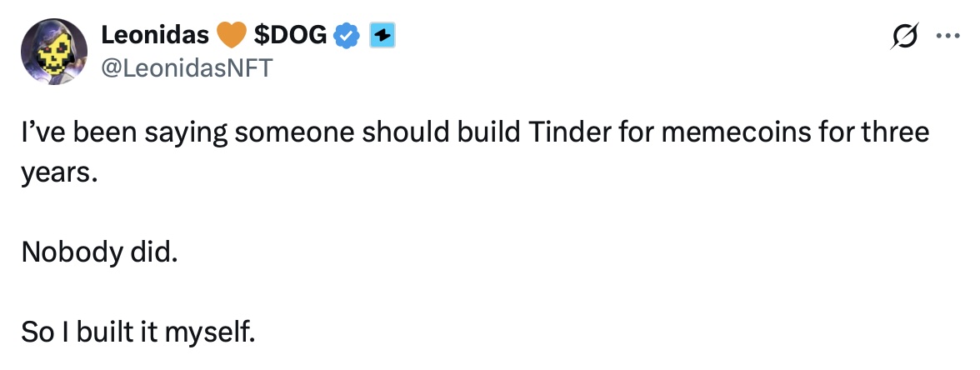Image resolution: width=980 pixels, height=370 pixels.
Task: Click the orange heart emoji in name
Action: pyautogui.click(x=232, y=35)
